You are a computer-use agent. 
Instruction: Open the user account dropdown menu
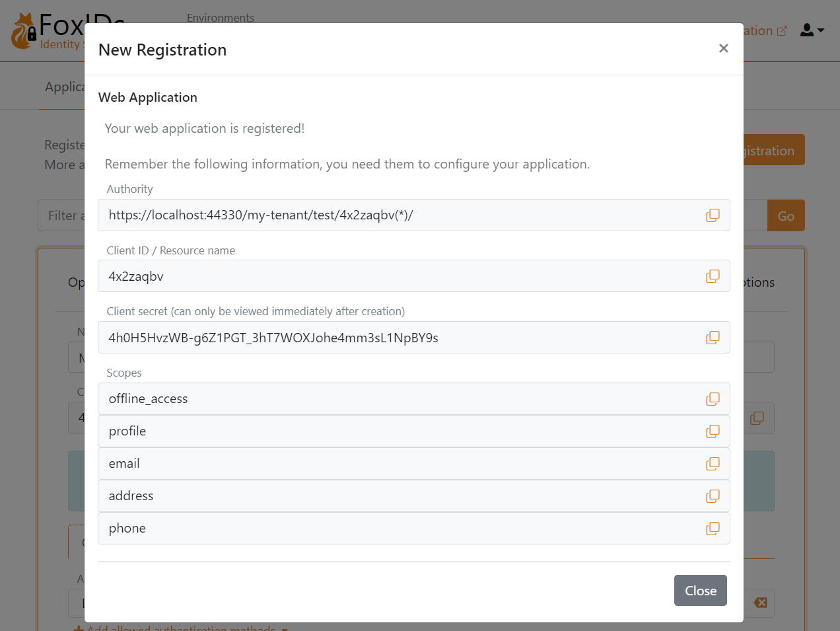812,30
